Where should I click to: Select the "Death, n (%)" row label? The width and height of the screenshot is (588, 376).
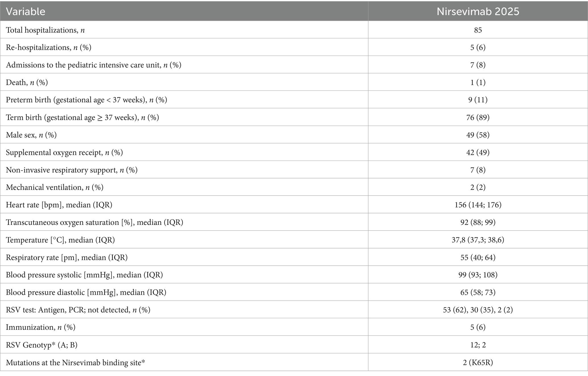coord(27,82)
